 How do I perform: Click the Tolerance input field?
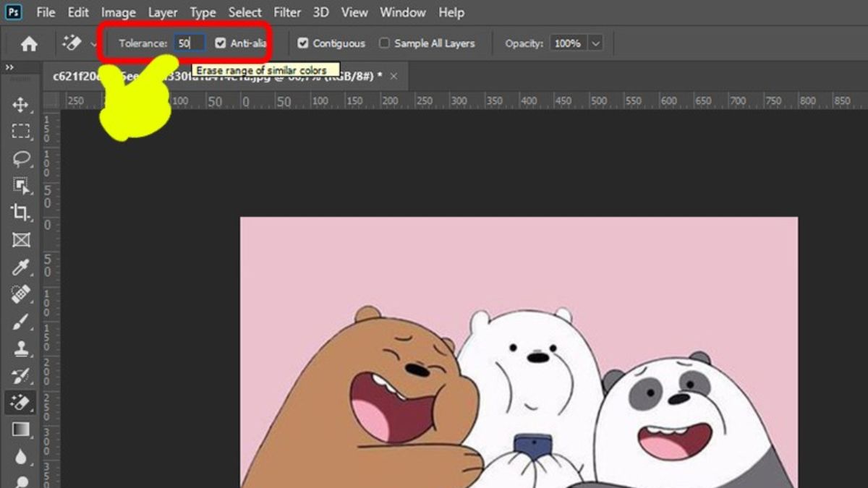(x=190, y=43)
